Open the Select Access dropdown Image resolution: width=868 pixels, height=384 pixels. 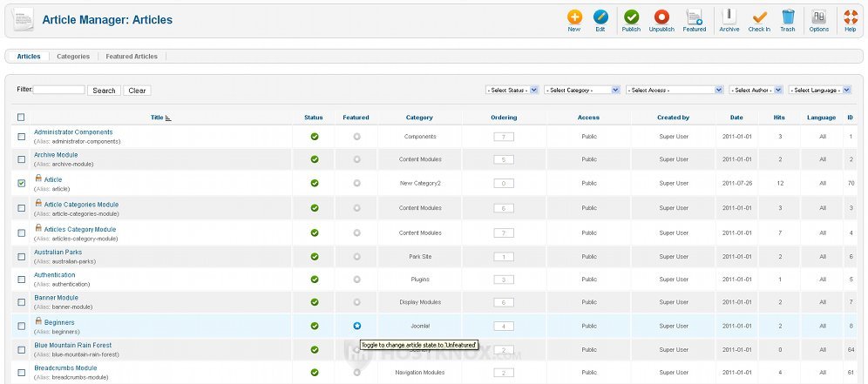pos(675,90)
